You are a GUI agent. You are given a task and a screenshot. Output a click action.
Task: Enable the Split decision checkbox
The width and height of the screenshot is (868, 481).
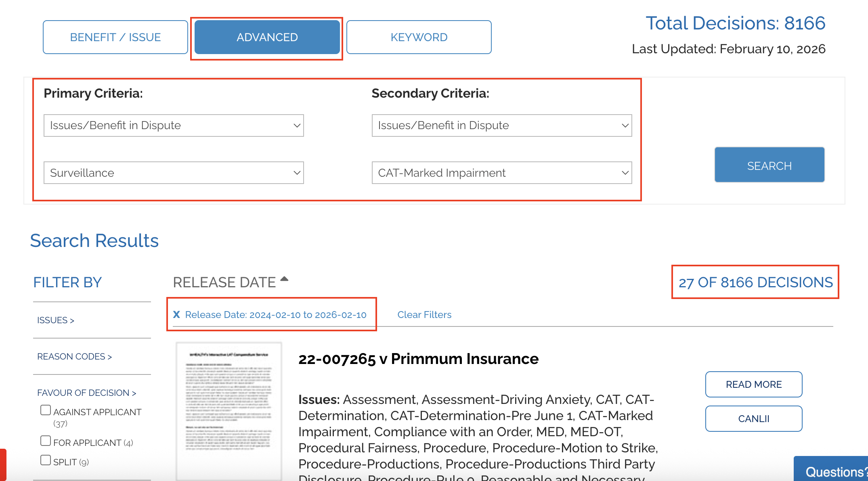point(46,460)
